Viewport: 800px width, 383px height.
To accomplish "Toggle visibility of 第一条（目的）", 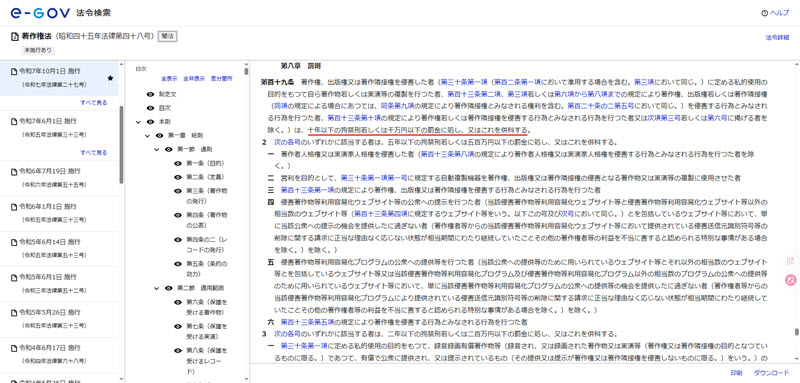I will click(178, 163).
